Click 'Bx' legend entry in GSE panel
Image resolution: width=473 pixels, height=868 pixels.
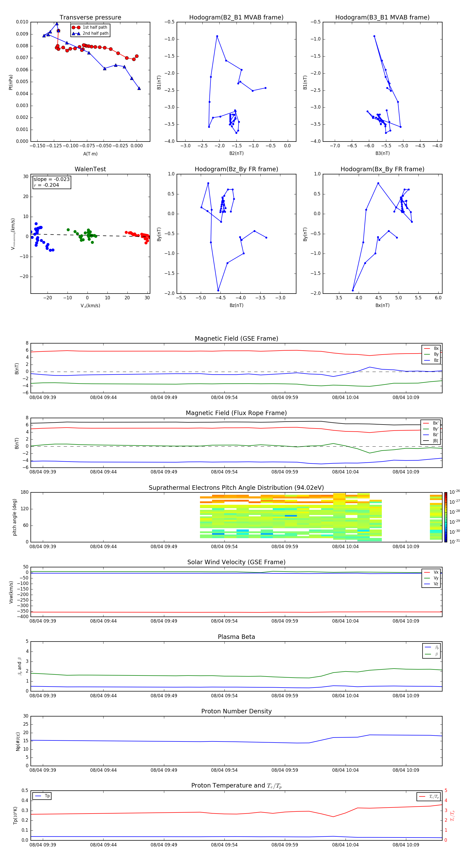[431, 349]
